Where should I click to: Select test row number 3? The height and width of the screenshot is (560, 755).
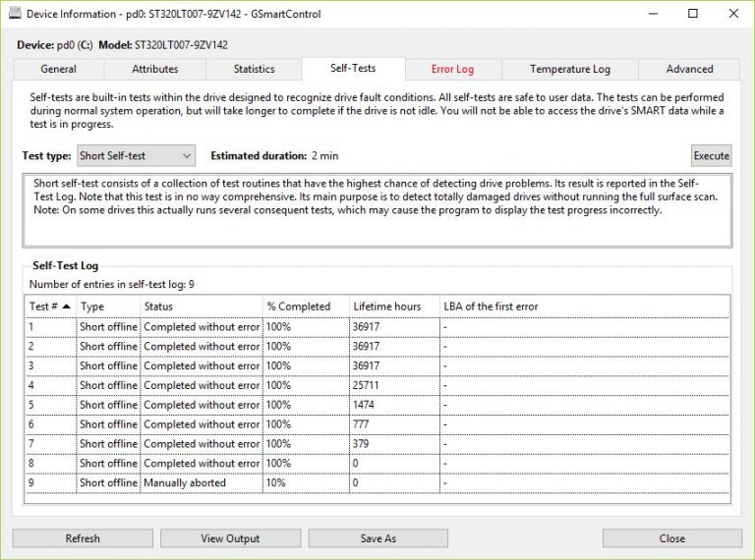pyautogui.click(x=377, y=365)
